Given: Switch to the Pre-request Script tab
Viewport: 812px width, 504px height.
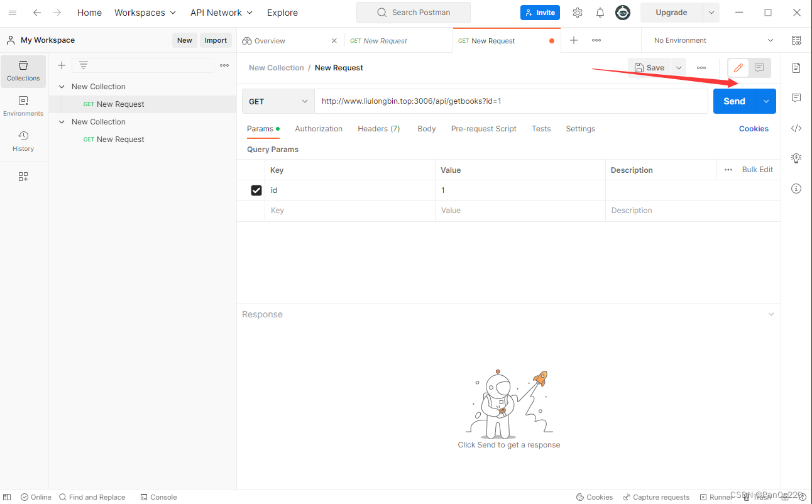Looking at the screenshot, I should tap(484, 129).
